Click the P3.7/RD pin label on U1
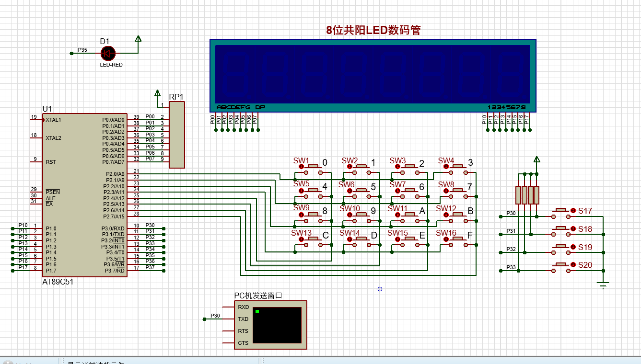The width and height of the screenshot is (641, 364). pyautogui.click(x=115, y=271)
